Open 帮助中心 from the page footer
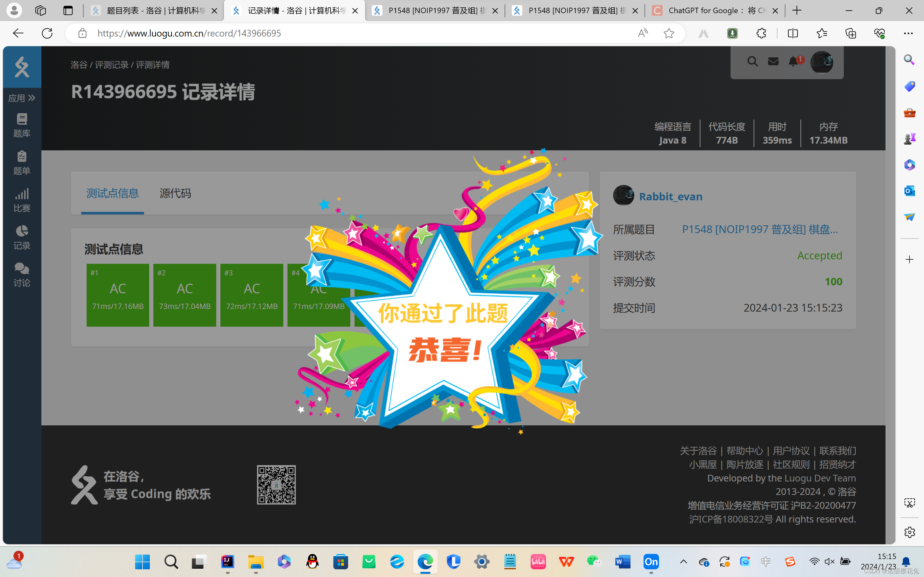924x577 pixels. (x=744, y=451)
